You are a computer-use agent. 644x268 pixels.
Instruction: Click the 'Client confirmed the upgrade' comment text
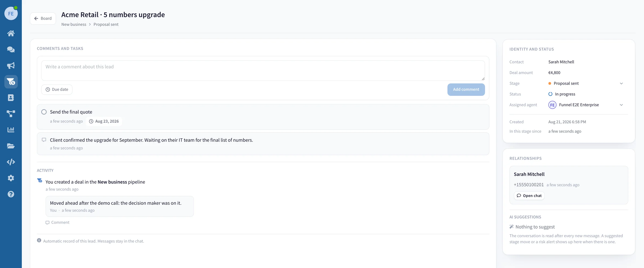click(151, 140)
